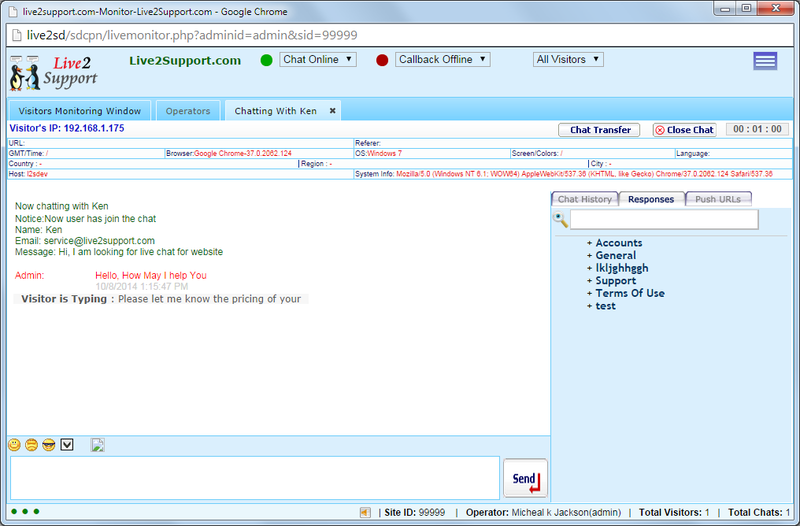
Task: Open the emoticon dropdown arrow box
Action: pos(67,445)
